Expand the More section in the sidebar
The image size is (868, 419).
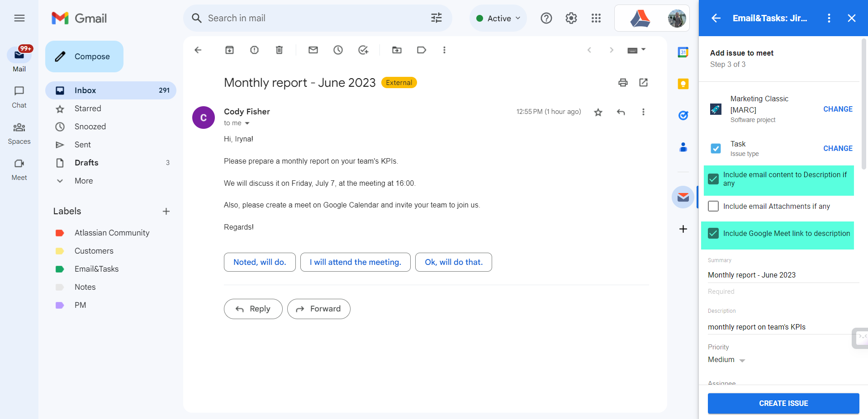coord(84,181)
